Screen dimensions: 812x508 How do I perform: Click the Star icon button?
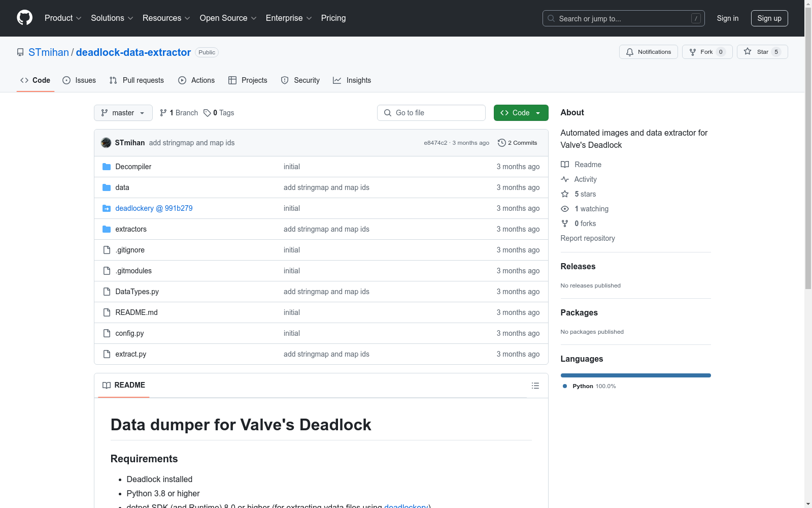748,51
